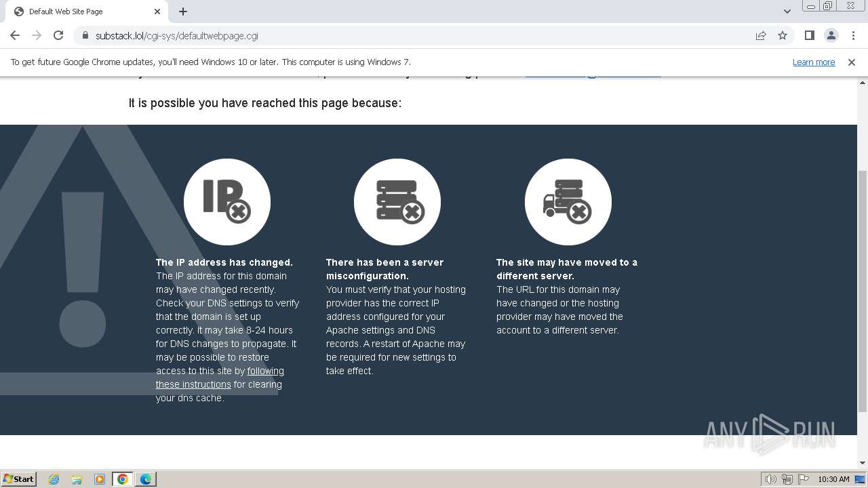This screenshot has width=868, height=488.
Task: Click the page vertical scrollbar thumb
Action: [863, 291]
